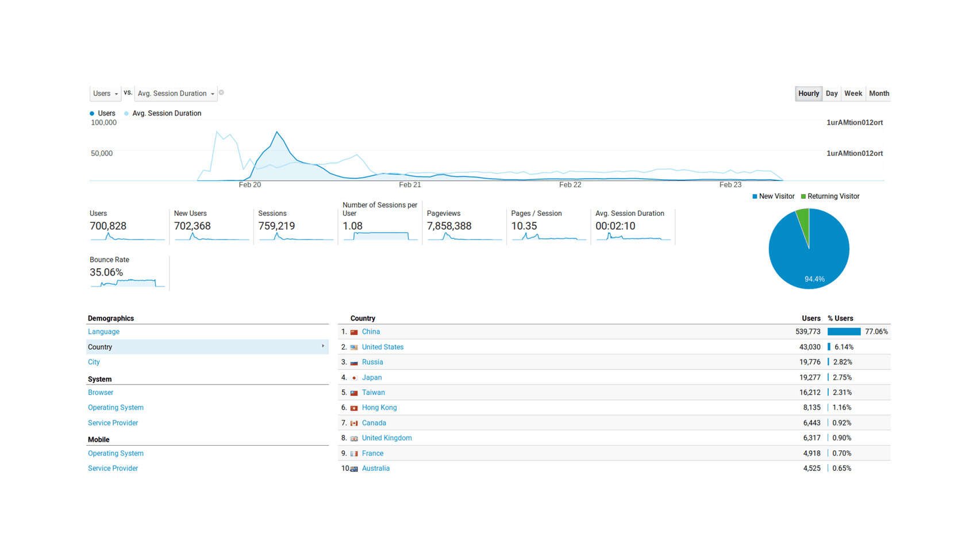Switch to the Week view tab
This screenshot has width=977, height=560.
coord(853,93)
